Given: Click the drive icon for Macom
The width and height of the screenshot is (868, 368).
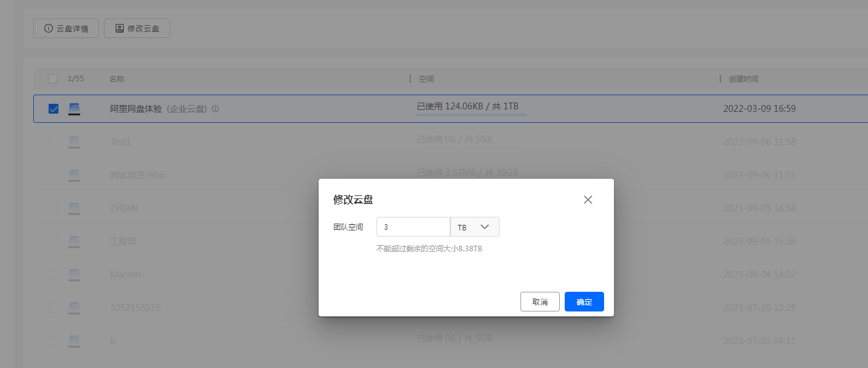Looking at the screenshot, I should point(74,275).
